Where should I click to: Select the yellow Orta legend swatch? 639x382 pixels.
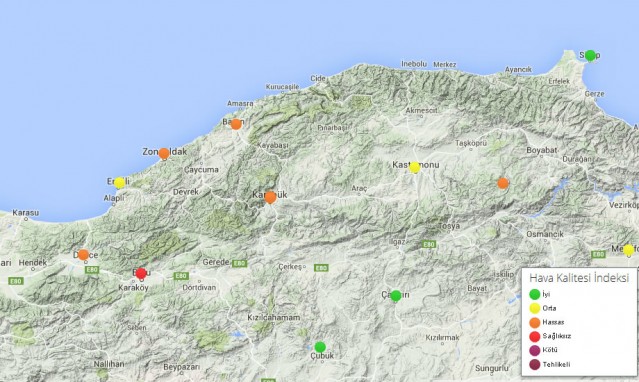click(535, 308)
